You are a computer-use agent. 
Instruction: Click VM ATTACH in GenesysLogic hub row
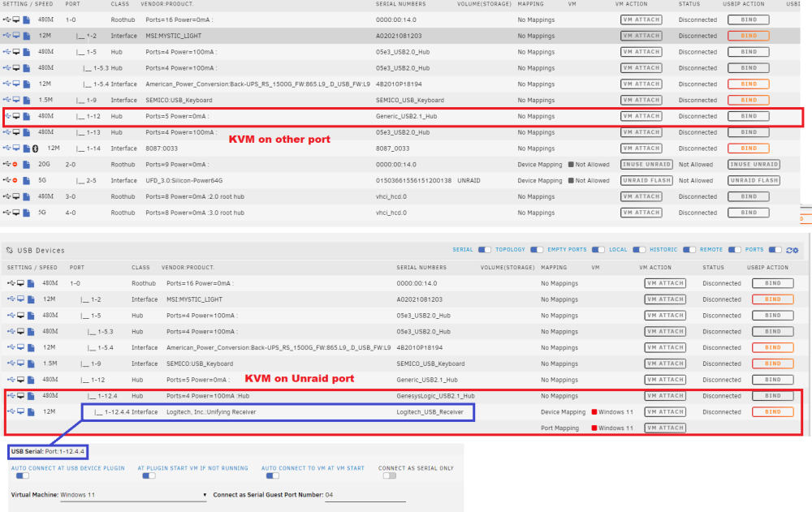point(665,395)
